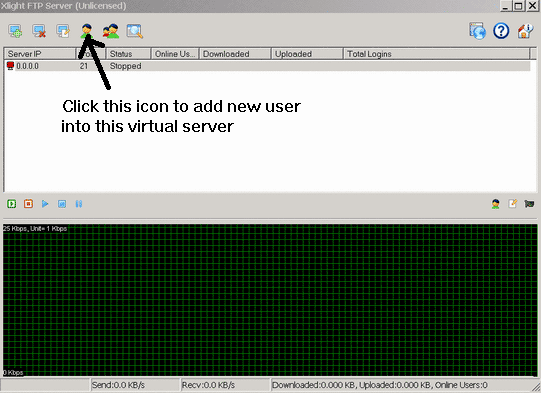This screenshot has width=541, height=393.
Task: Click the port 21 cell
Action: pyautogui.click(x=84, y=66)
